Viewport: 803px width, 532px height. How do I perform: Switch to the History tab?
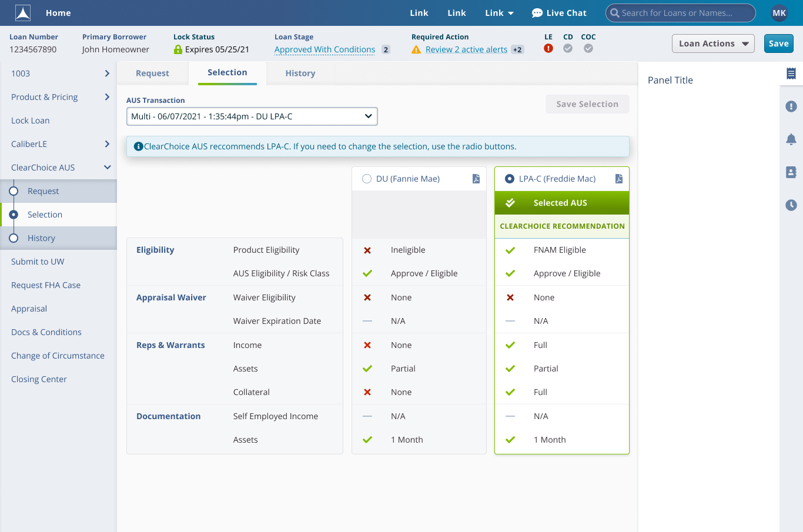300,73
